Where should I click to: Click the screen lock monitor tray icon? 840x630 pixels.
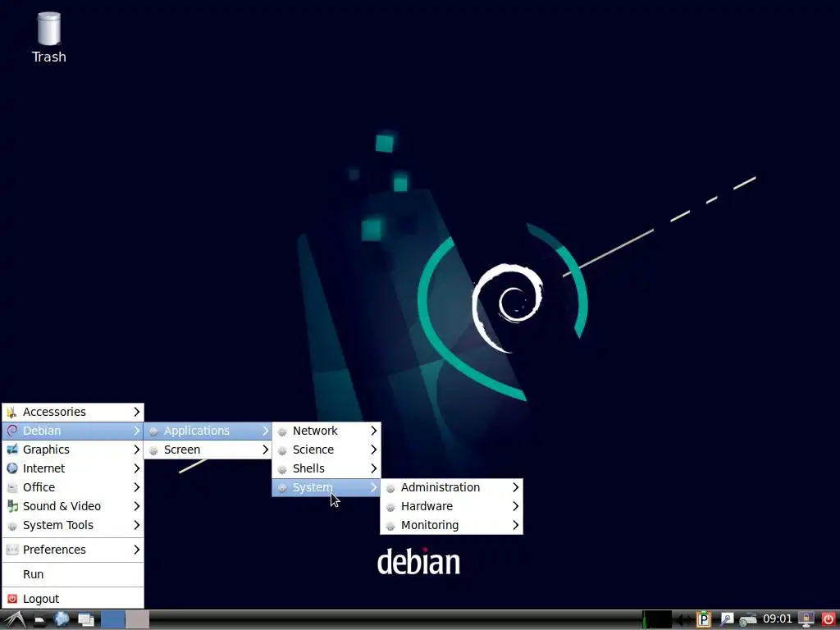coord(806,620)
